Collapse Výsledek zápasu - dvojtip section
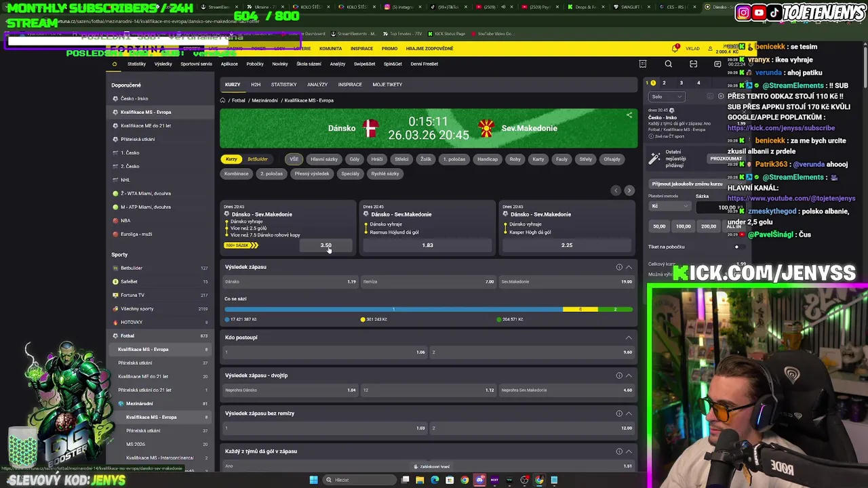 coord(629,375)
